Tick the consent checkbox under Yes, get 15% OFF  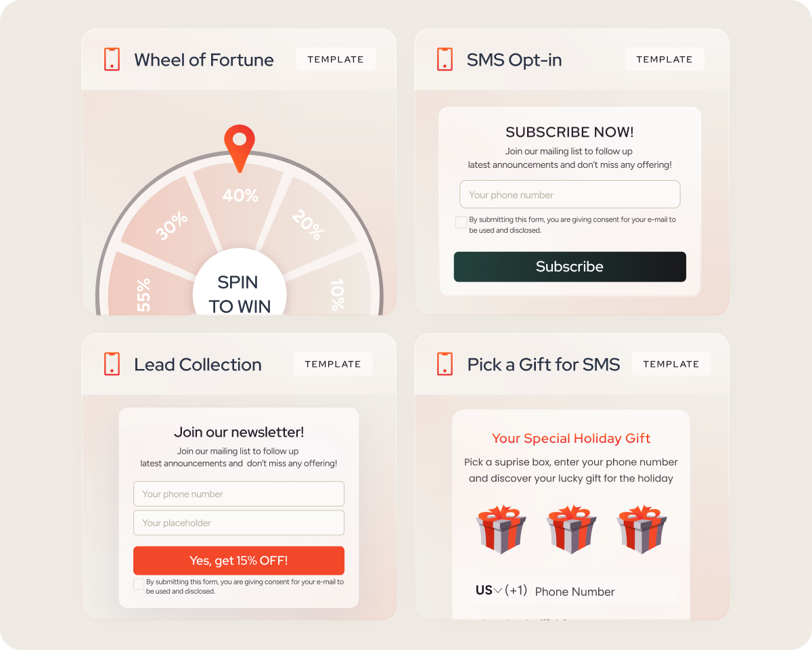pyautogui.click(x=139, y=584)
